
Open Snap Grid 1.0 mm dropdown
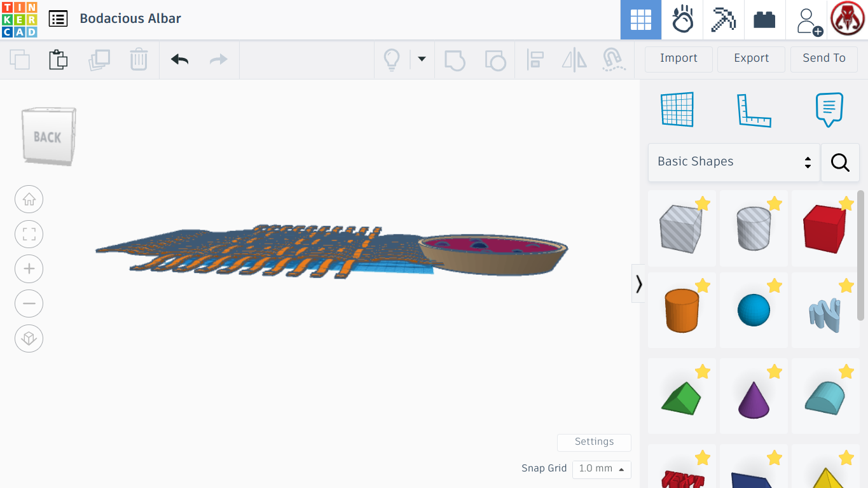click(602, 469)
